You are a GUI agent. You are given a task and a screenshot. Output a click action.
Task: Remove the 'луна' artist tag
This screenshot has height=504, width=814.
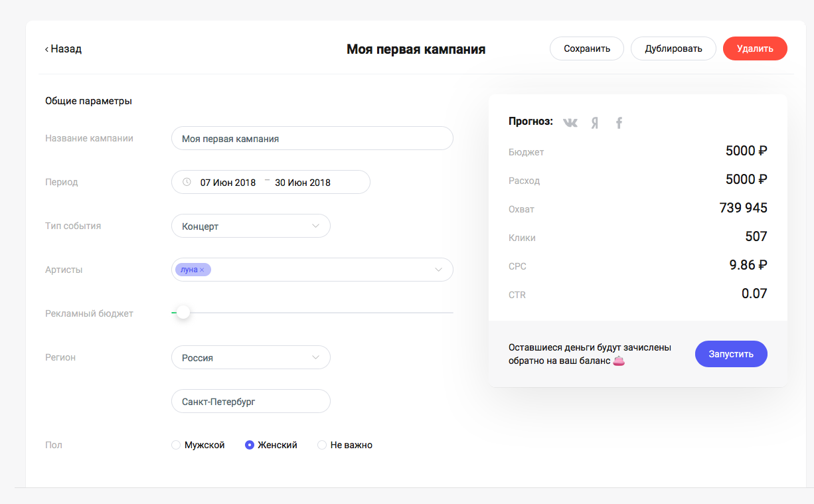202,270
